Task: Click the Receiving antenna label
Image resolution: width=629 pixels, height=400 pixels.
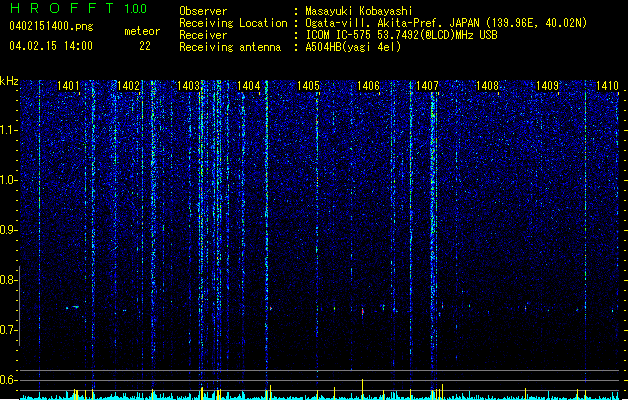Action: click(230, 47)
